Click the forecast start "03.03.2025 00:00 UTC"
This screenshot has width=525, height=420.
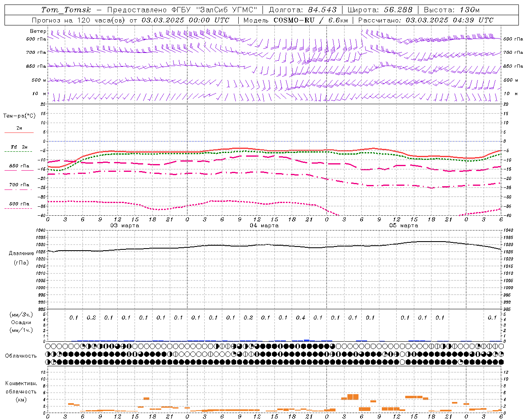(185, 20)
